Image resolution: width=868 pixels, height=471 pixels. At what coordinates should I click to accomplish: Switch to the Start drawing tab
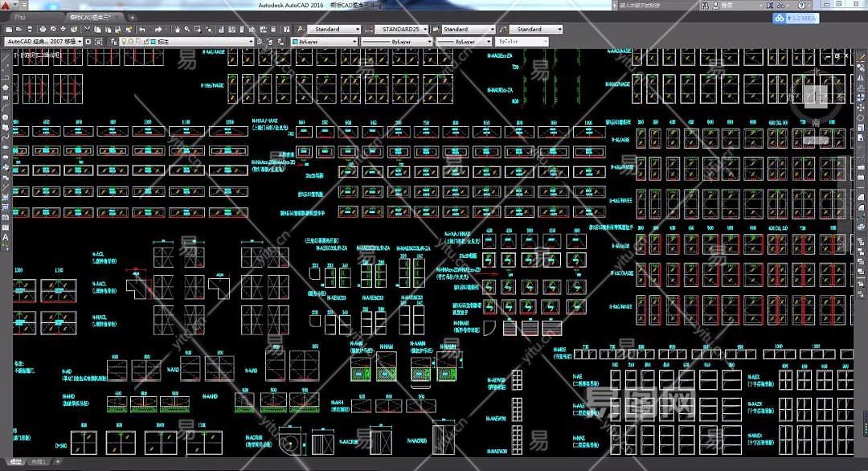pos(20,17)
